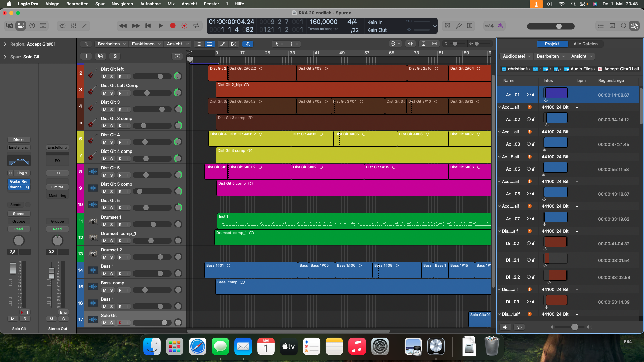Open the List Editors icon
This screenshot has width=644, height=362.
click(601, 26)
